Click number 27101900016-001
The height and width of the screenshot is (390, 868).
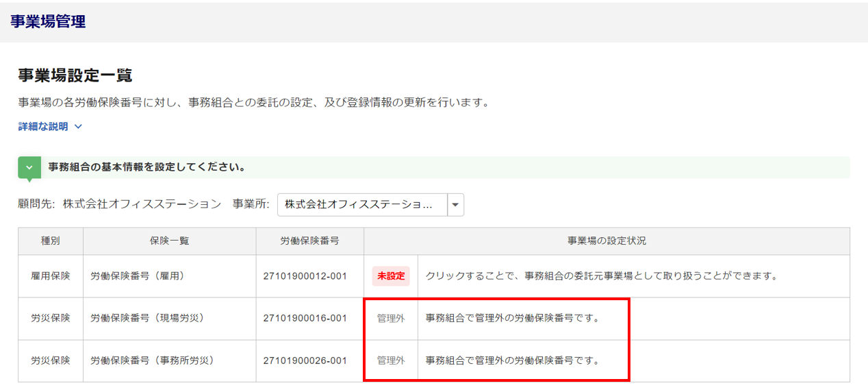click(305, 319)
